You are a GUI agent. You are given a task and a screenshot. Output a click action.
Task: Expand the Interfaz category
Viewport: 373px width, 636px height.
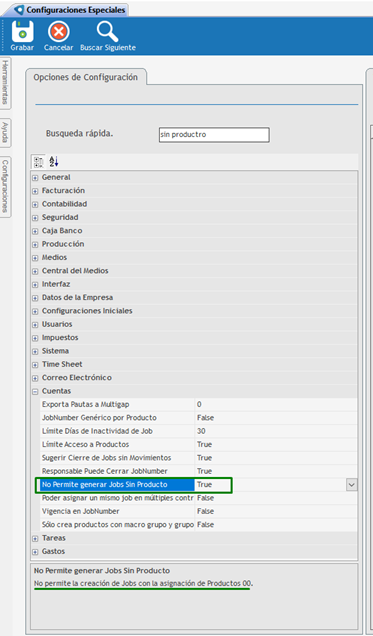(35, 285)
